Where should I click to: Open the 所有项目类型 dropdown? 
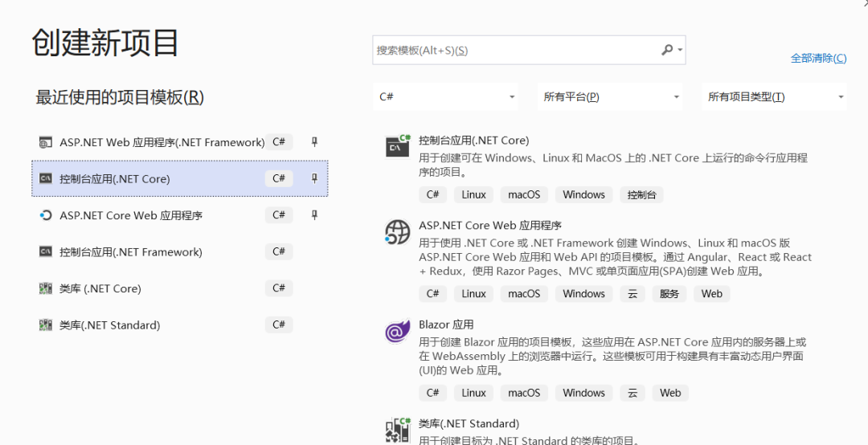coord(775,97)
